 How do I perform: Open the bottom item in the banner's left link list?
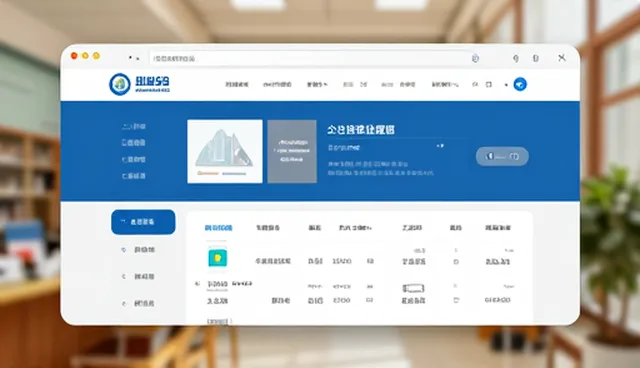click(x=134, y=176)
